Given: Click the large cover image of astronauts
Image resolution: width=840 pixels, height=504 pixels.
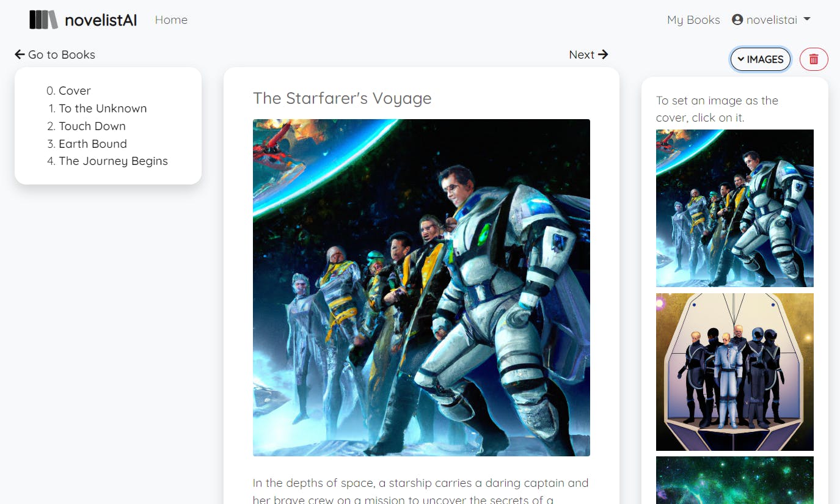Looking at the screenshot, I should coord(422,288).
